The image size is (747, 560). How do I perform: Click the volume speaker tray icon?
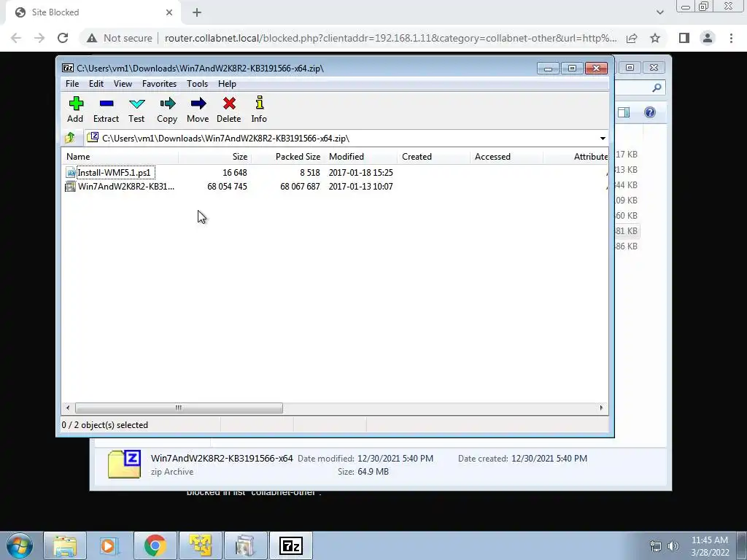coord(673,546)
